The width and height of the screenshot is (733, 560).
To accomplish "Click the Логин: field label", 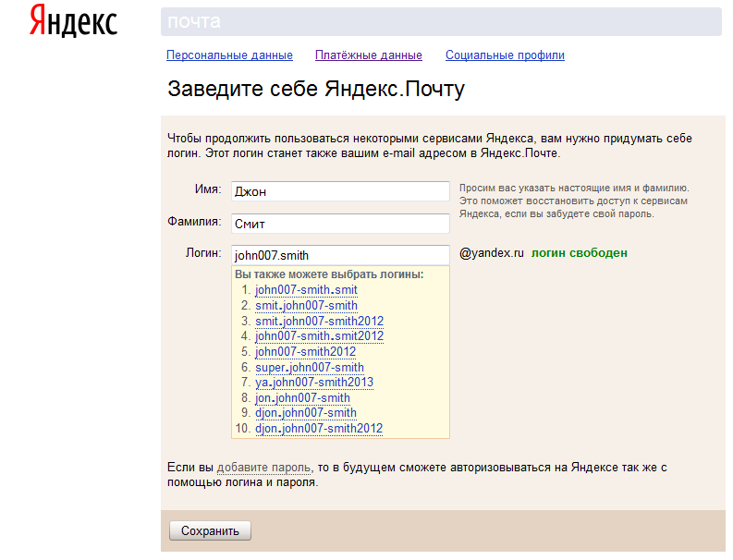I will [203, 253].
